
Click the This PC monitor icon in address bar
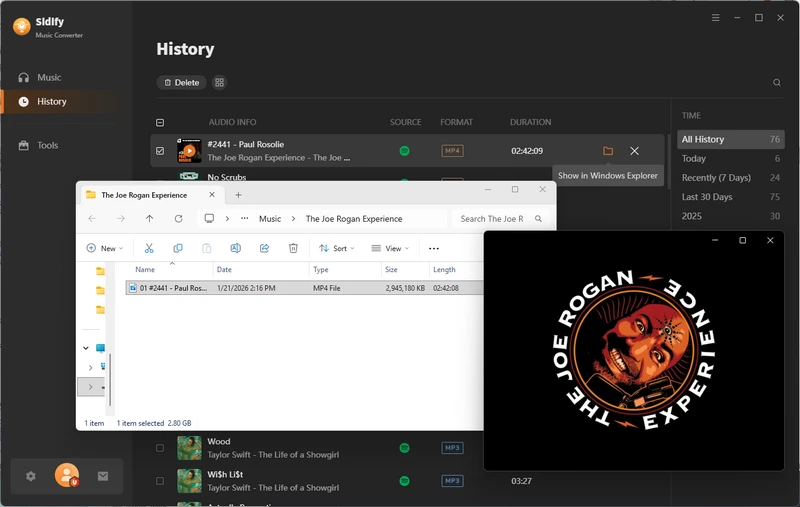[x=209, y=218]
